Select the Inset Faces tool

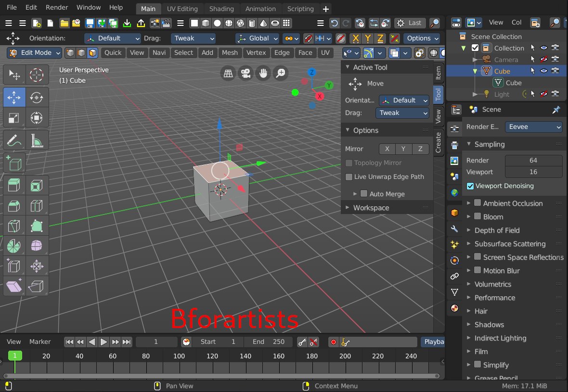pyautogui.click(x=37, y=185)
